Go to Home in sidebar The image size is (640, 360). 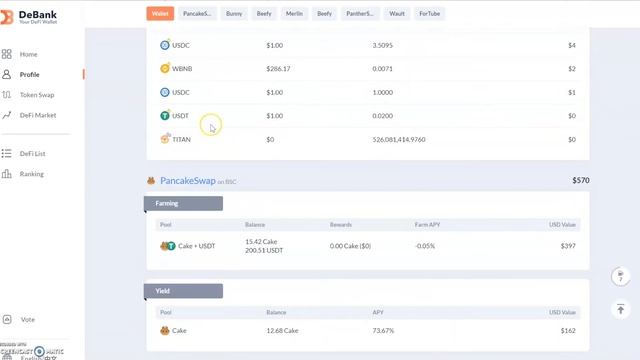click(x=29, y=54)
